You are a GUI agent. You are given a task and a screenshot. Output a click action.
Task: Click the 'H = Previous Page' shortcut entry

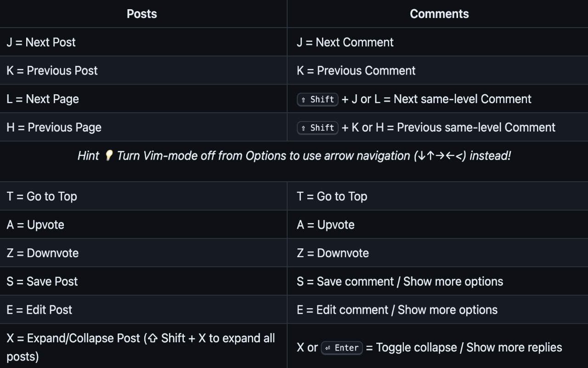point(54,128)
